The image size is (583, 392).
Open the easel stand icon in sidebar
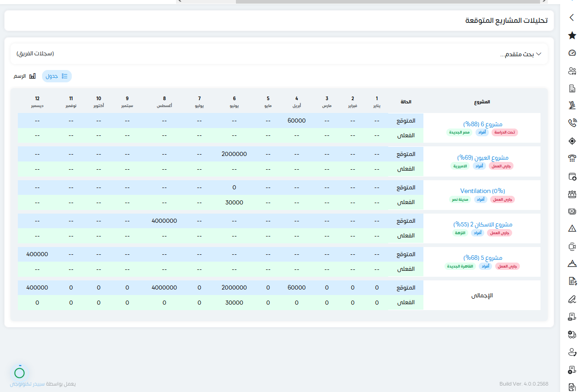click(572, 106)
